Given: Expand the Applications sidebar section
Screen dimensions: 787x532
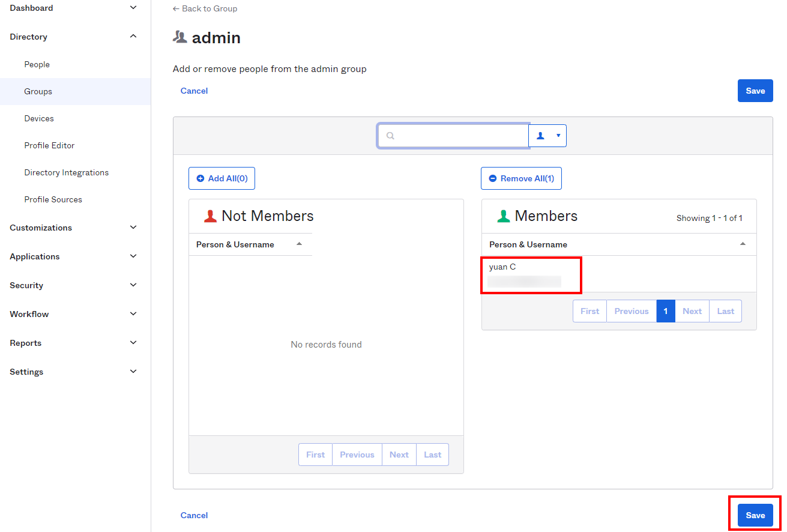Looking at the screenshot, I should (x=133, y=256).
